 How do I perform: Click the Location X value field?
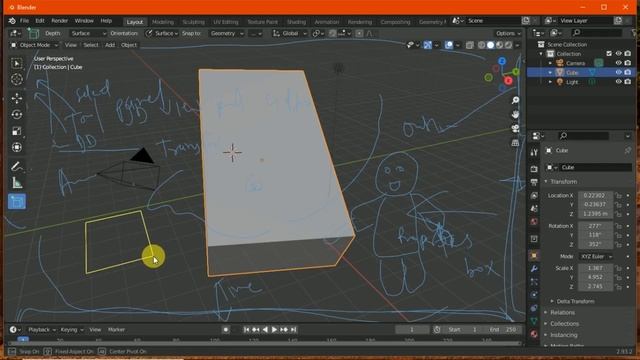[595, 196]
